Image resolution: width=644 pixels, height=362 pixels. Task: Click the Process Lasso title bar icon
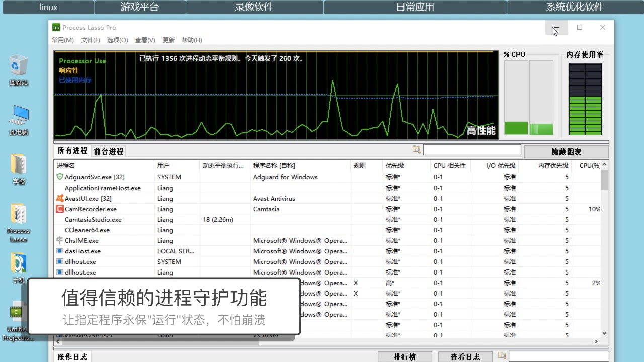[56, 27]
